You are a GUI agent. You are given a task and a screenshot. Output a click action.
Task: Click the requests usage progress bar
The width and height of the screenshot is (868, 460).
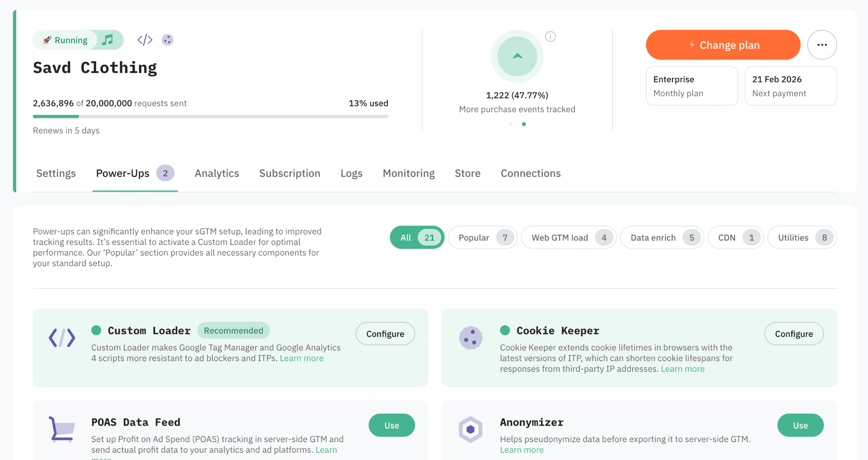tap(211, 116)
